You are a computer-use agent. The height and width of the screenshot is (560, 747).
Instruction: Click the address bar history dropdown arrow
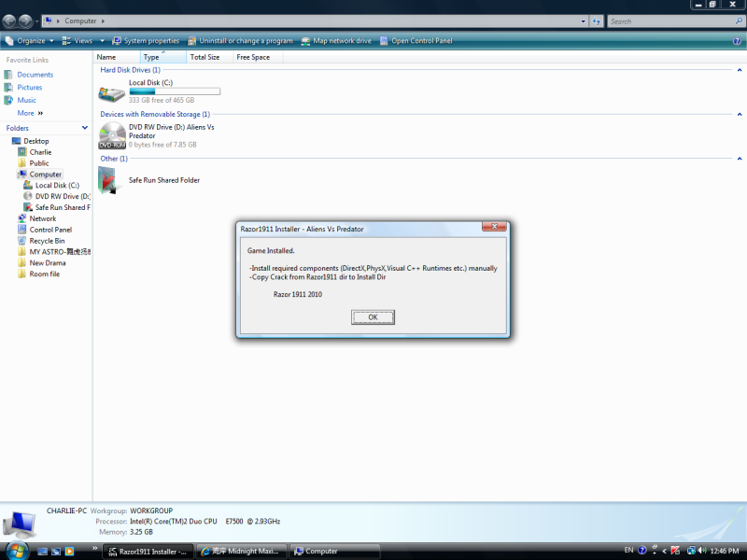pyautogui.click(x=583, y=21)
